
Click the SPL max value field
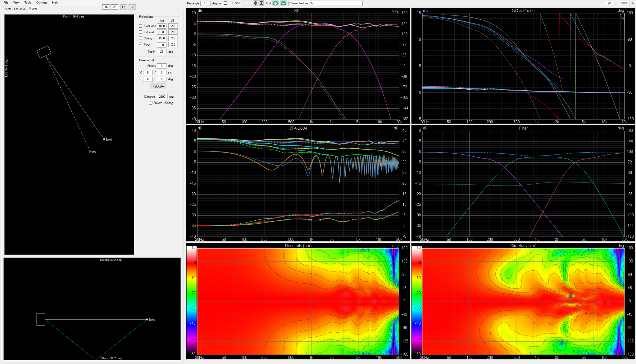pyautogui.click(x=247, y=3)
